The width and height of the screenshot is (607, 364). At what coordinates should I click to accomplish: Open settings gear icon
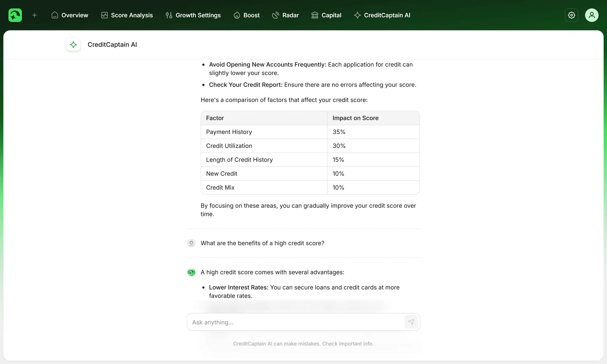click(571, 15)
